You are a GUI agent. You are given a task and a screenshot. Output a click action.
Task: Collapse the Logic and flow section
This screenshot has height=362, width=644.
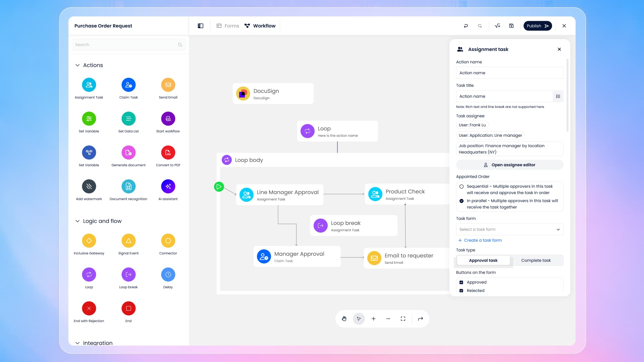[77, 221]
